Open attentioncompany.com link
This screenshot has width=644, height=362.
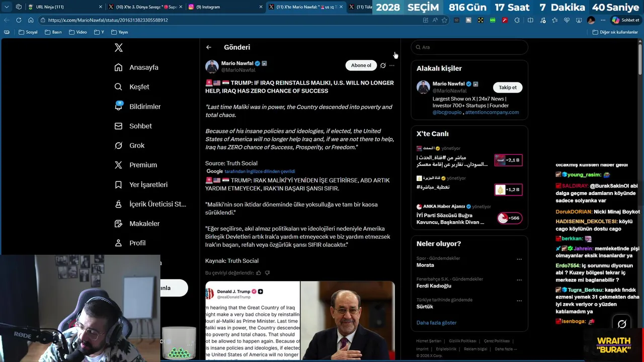pyautogui.click(x=492, y=112)
